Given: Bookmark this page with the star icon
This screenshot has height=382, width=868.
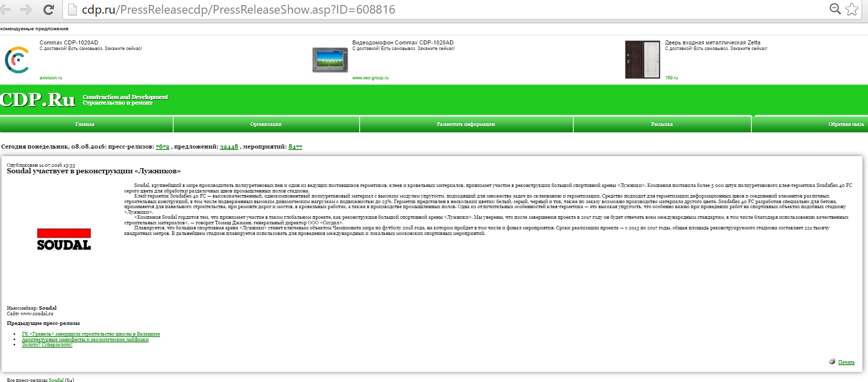Looking at the screenshot, I should [852, 9].
